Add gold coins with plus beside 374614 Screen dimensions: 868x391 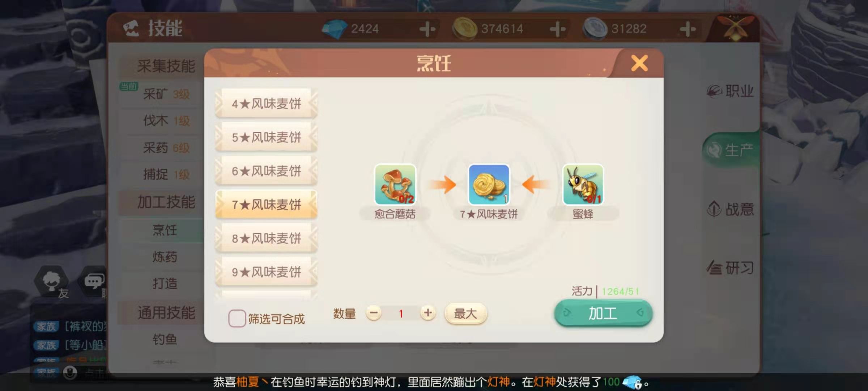pos(557,29)
